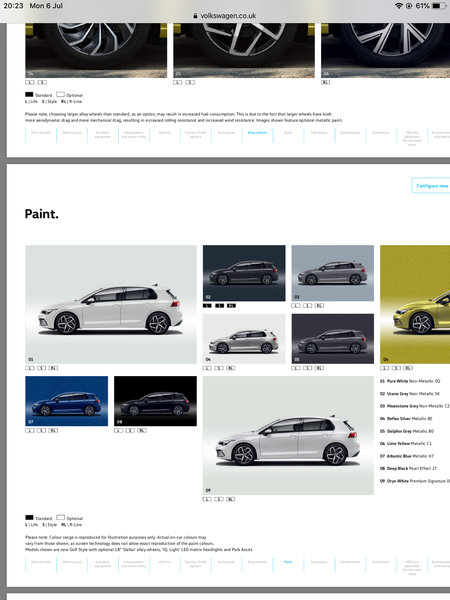
Task: Tap the padlock icon beside volkswagen.co.uk
Action: pos(196,16)
